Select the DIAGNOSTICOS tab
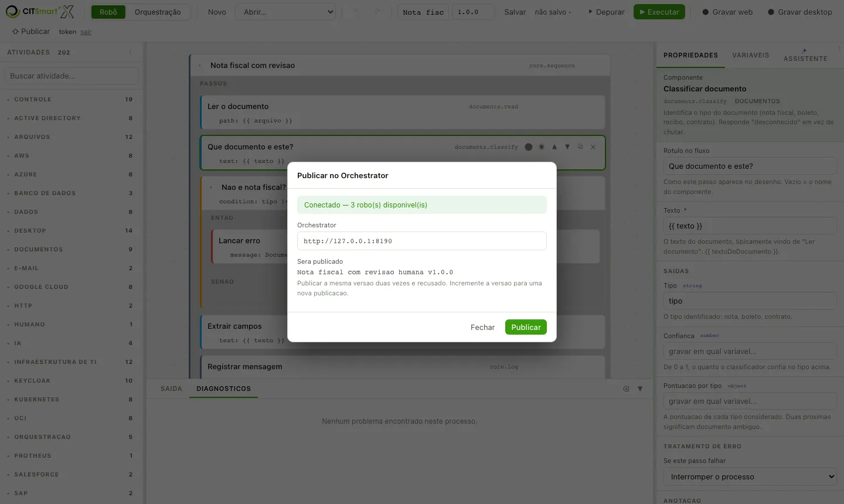 223,389
